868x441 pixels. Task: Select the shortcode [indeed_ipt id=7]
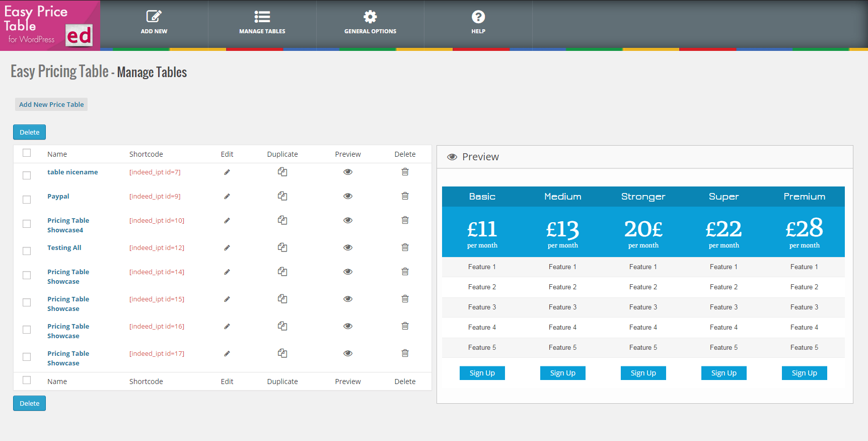pyautogui.click(x=155, y=172)
